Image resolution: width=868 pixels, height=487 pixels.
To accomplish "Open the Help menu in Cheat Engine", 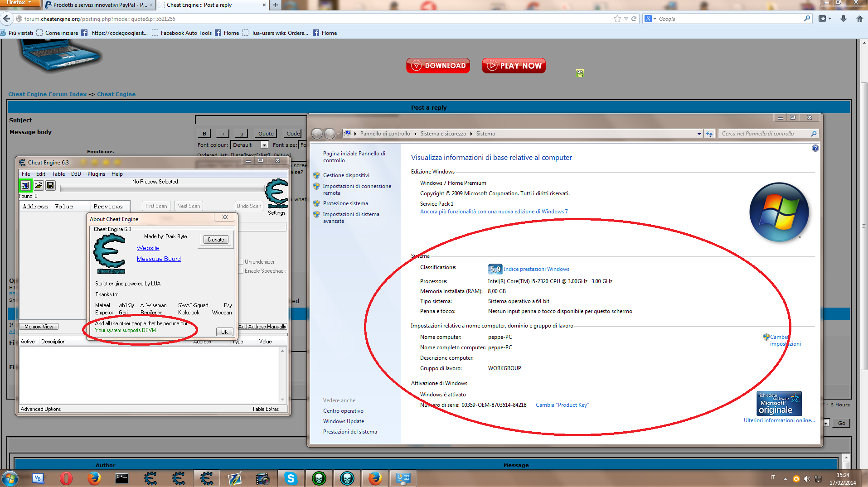I will pyautogui.click(x=117, y=174).
